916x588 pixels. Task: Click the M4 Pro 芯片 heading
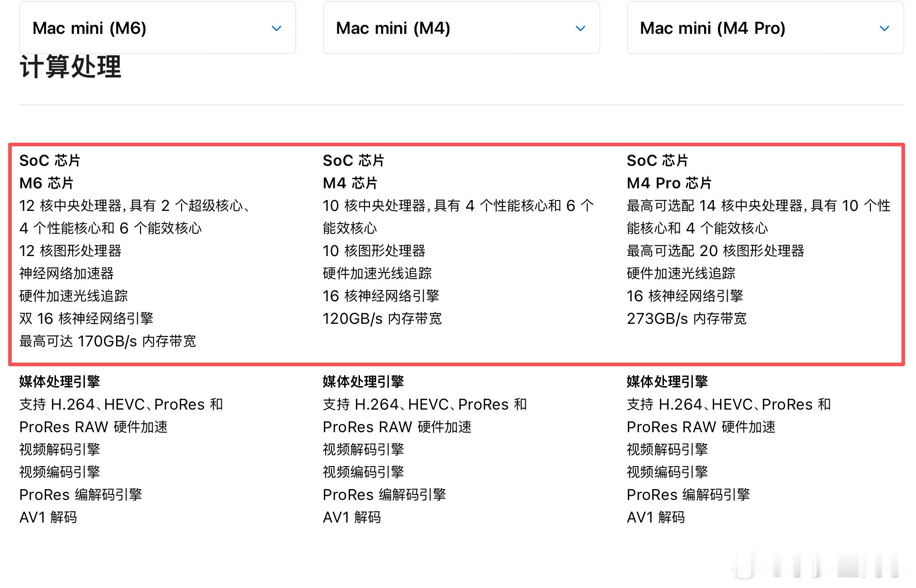pos(669,183)
